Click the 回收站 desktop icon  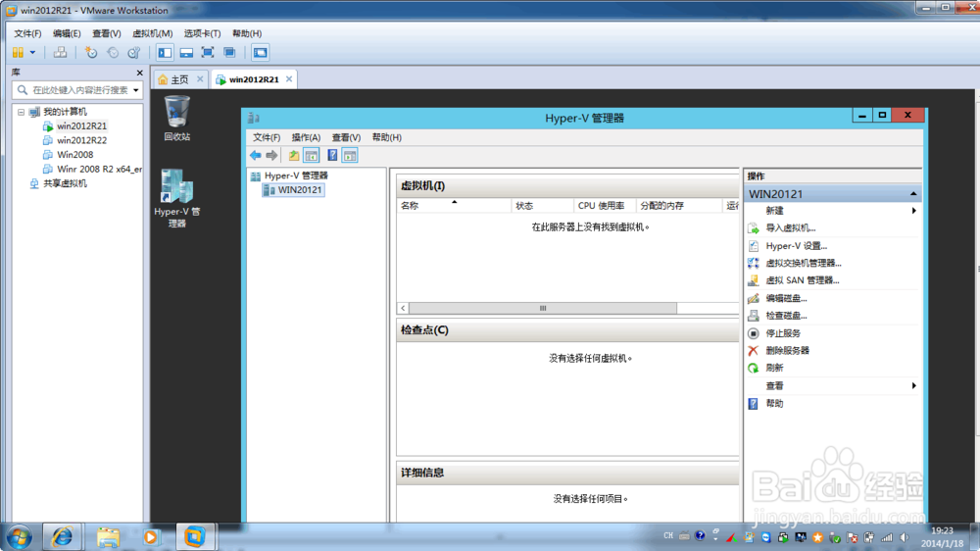pos(176,118)
